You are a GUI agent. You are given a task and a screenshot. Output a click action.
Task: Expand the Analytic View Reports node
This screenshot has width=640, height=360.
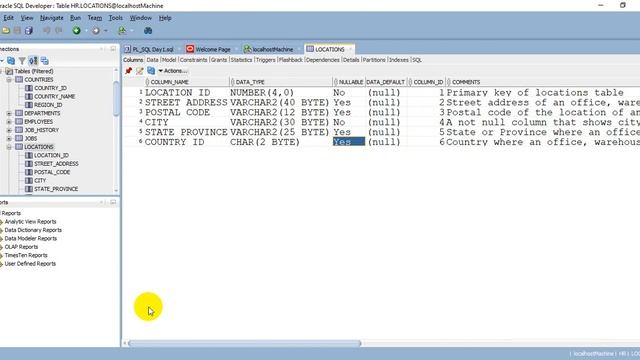[1, 222]
